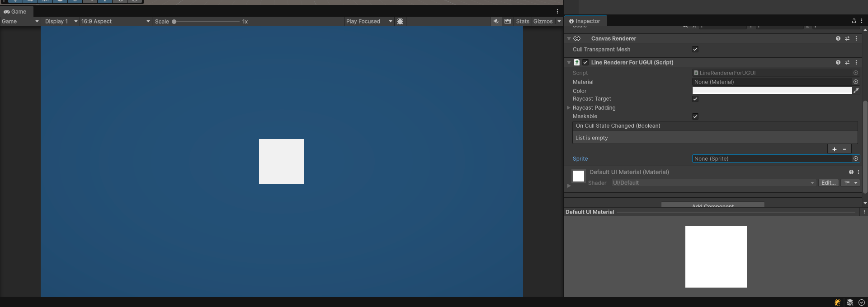Open Line Renderer For UGUI presets

coord(847,62)
